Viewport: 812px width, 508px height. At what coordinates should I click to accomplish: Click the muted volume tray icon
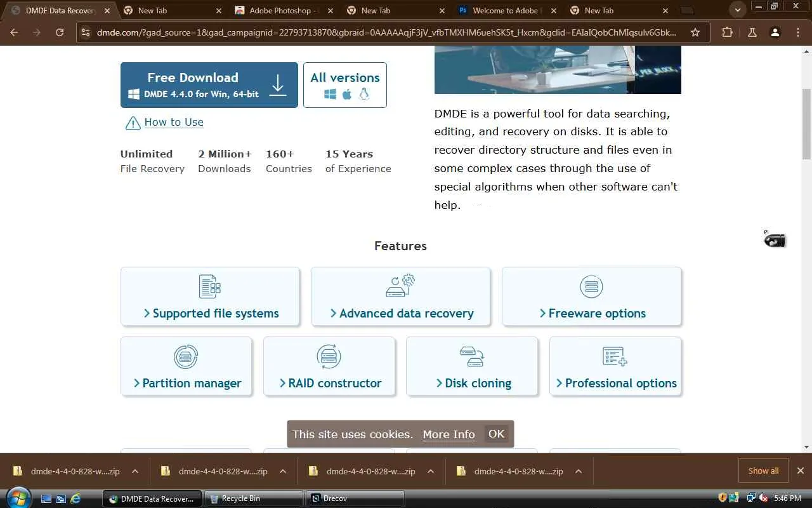763,498
